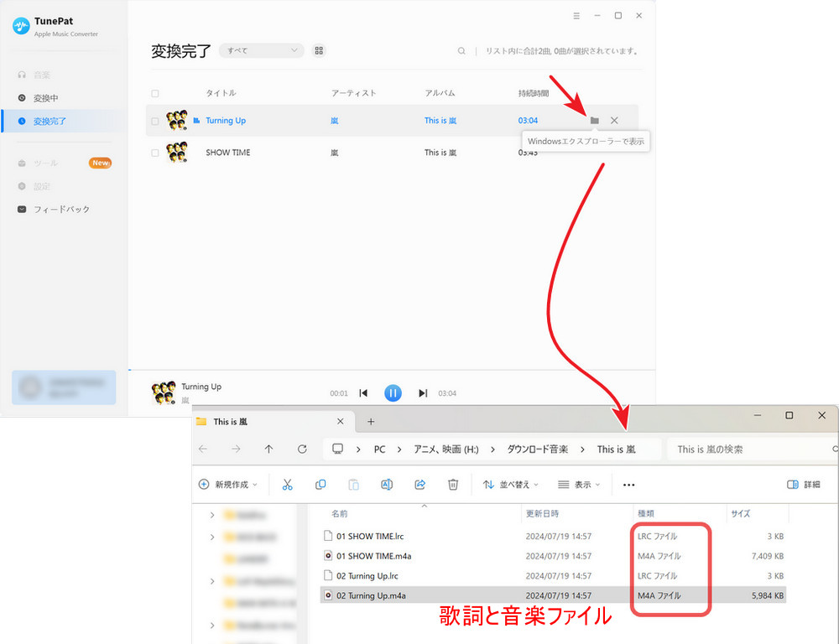The image size is (839, 644).
Task: Open ツール in TunePat sidebar
Action: 45,163
